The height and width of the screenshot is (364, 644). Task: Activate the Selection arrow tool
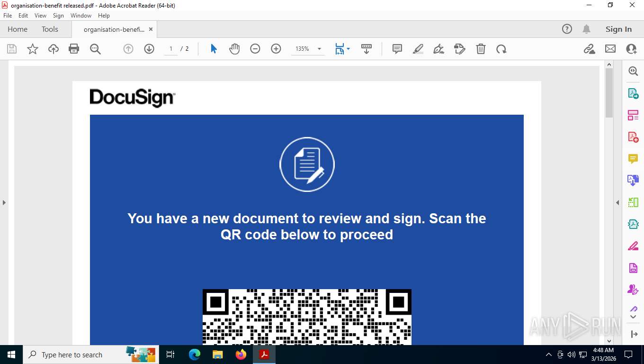(214, 49)
